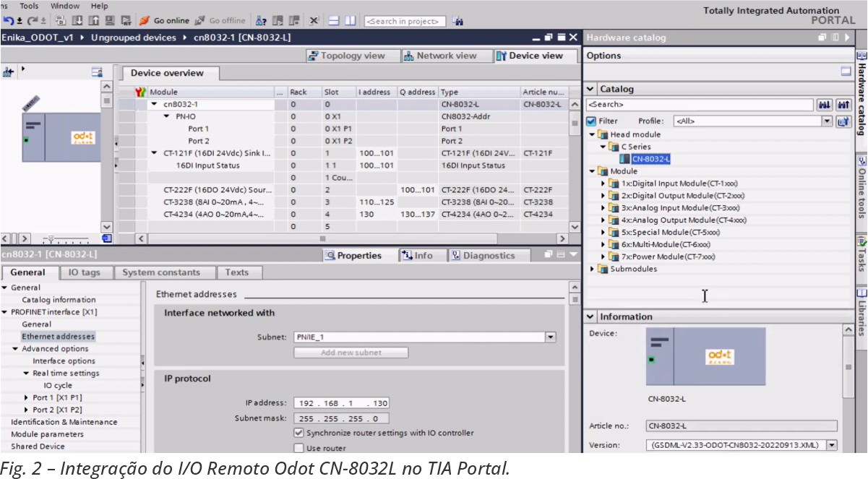Collapse the Information section
868x479 pixels.
click(x=590, y=316)
